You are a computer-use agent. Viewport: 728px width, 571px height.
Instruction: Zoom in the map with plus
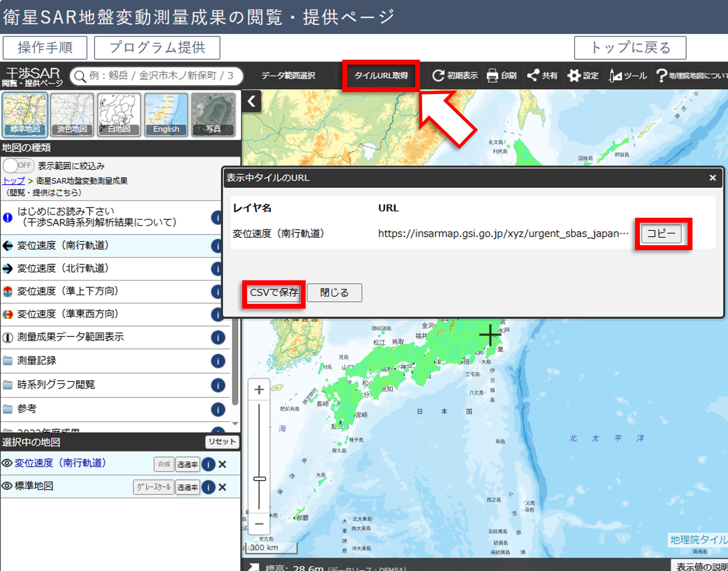click(259, 390)
